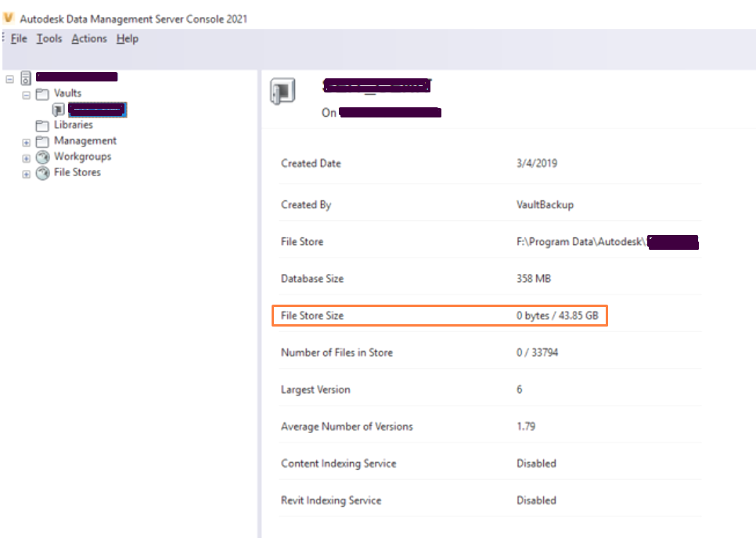Click the 0 / 33794 value
Image resolution: width=756 pixels, height=538 pixels.
537,352
